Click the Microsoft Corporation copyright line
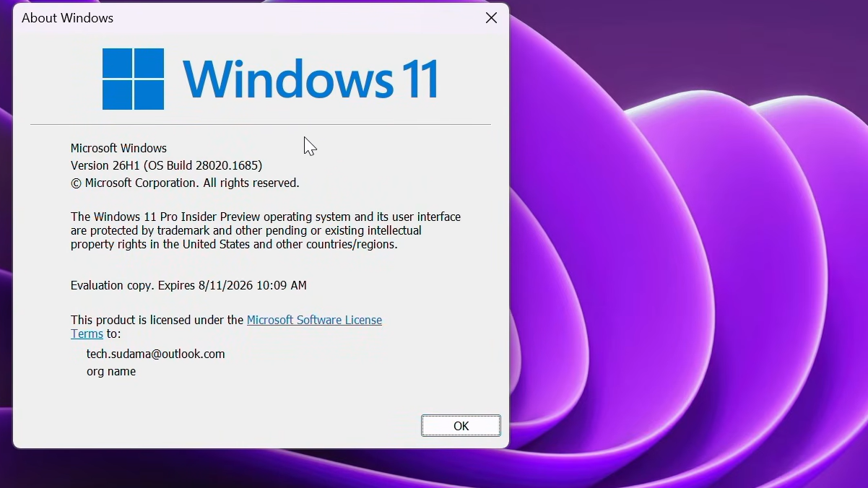 click(x=185, y=183)
